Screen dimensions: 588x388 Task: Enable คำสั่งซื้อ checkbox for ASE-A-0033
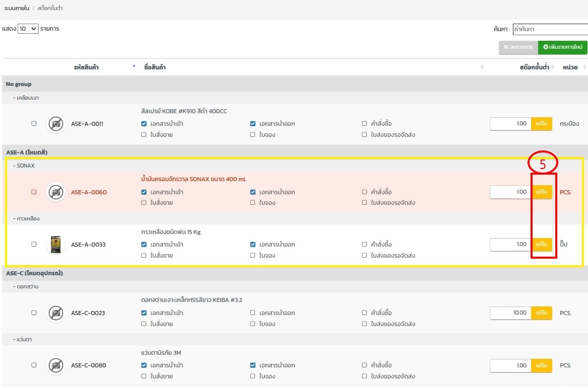point(364,245)
